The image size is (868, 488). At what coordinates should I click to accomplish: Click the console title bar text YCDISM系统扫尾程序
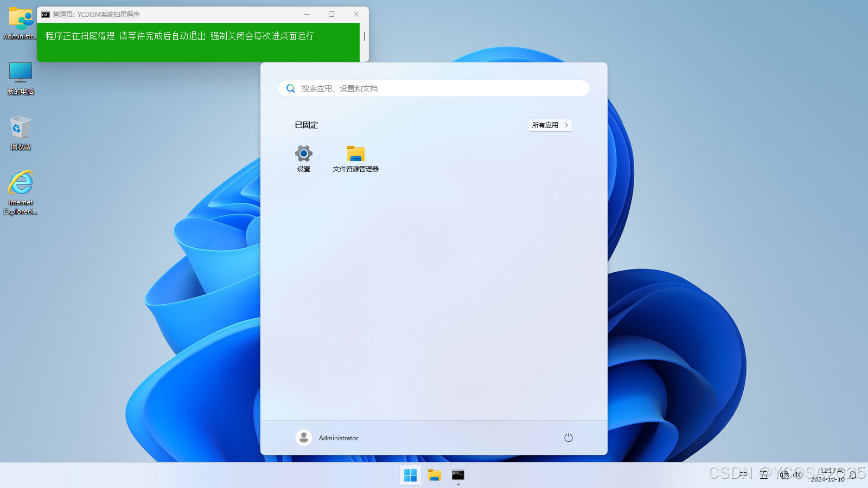pos(108,15)
